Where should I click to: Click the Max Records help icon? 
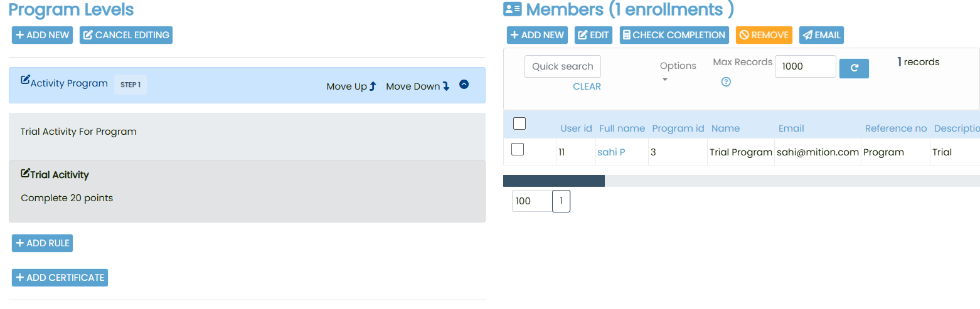(726, 82)
